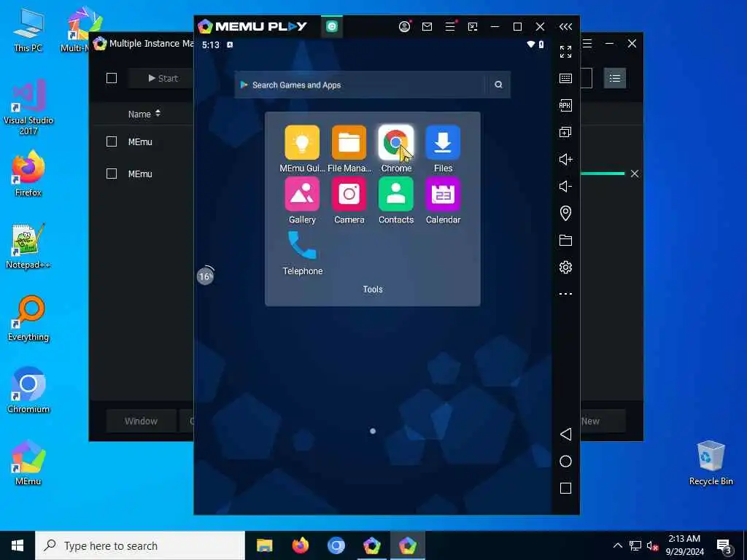Screen dimensions: 747x560
Task: Click the more options ellipsis in sidebar
Action: coord(565,294)
